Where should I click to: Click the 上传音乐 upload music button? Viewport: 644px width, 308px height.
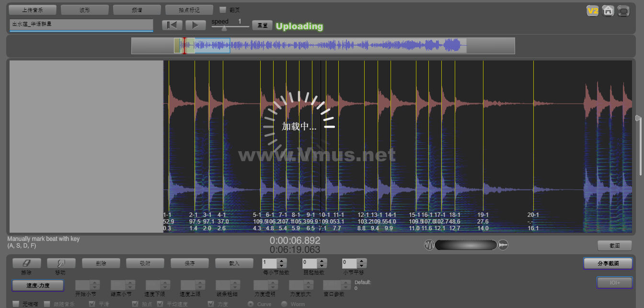coord(33,10)
